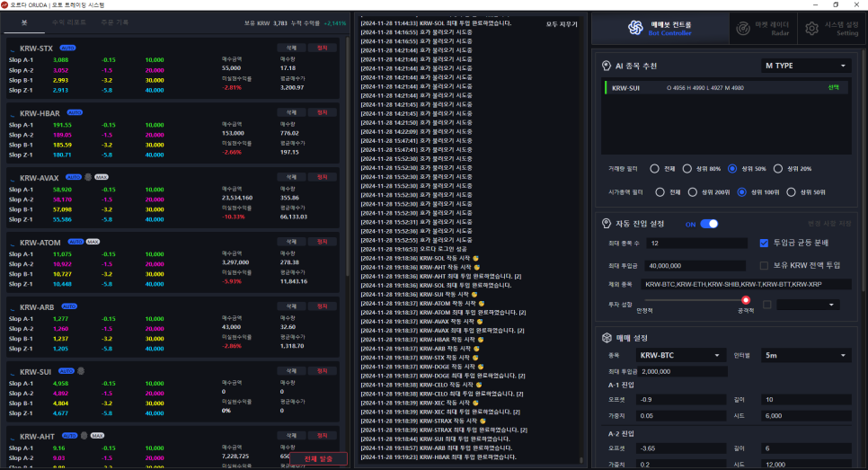
Task: Select 상위 20% volume filter radio
Action: click(779, 168)
